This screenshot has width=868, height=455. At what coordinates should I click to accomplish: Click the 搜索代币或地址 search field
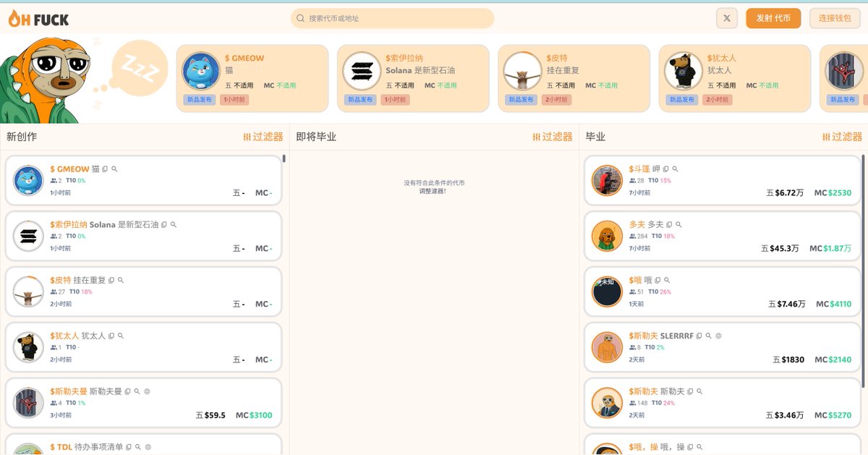[393, 18]
